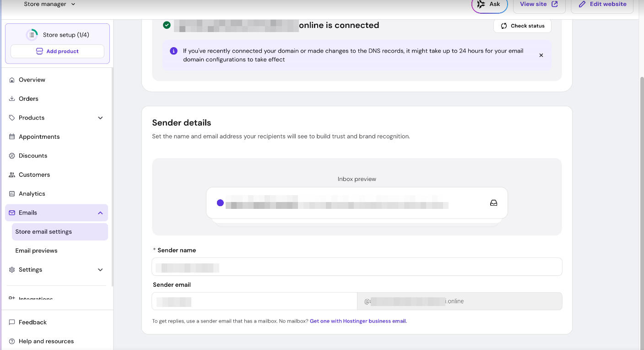
Task: Click the info icon in DNS notice
Action: click(x=173, y=51)
